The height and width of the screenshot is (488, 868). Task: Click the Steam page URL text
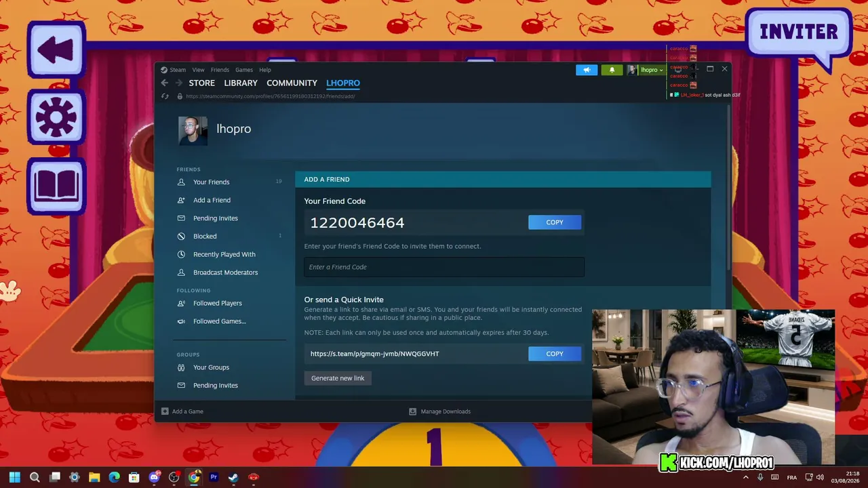pyautogui.click(x=271, y=96)
